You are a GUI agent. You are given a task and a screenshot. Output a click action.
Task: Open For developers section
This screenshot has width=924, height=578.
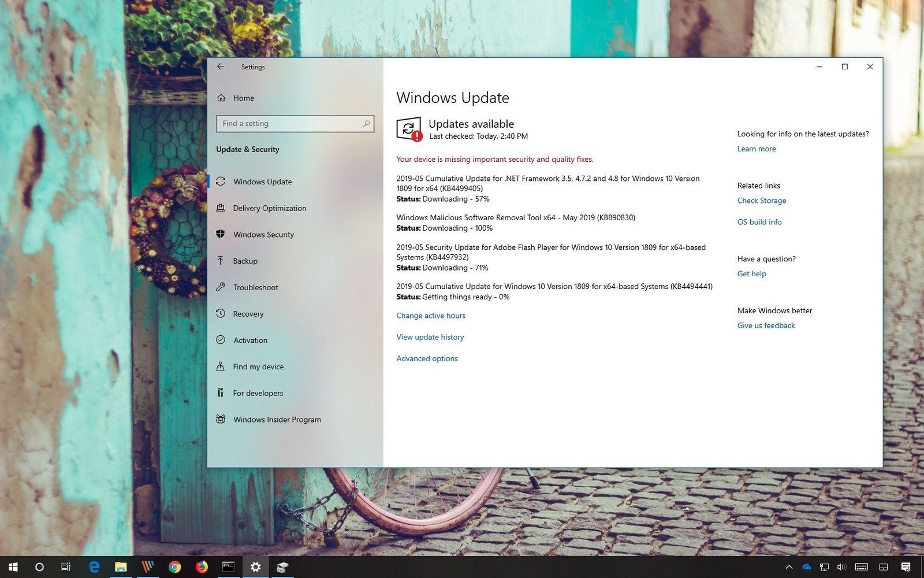(258, 393)
